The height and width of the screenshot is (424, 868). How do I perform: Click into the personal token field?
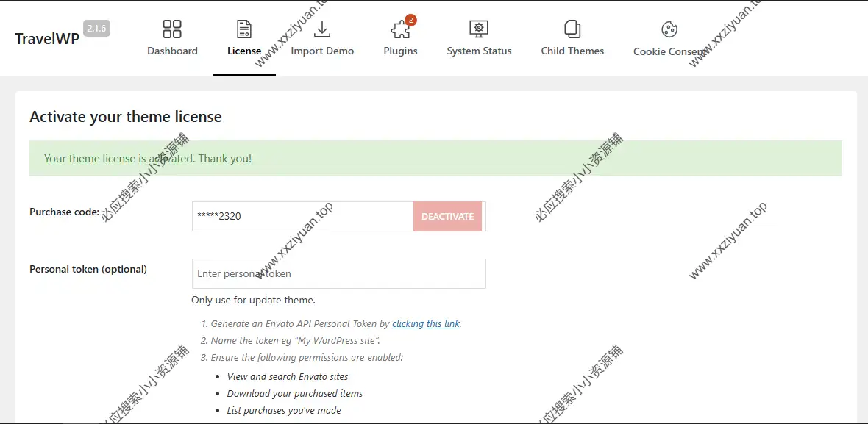coord(338,273)
